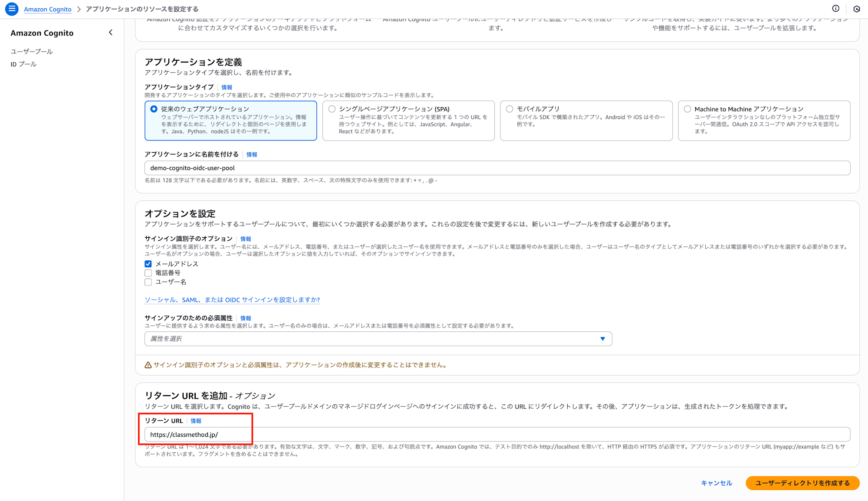The image size is (868, 501).
Task: Select シングルページアプリケーション (SPA) option
Action: pos(332,109)
